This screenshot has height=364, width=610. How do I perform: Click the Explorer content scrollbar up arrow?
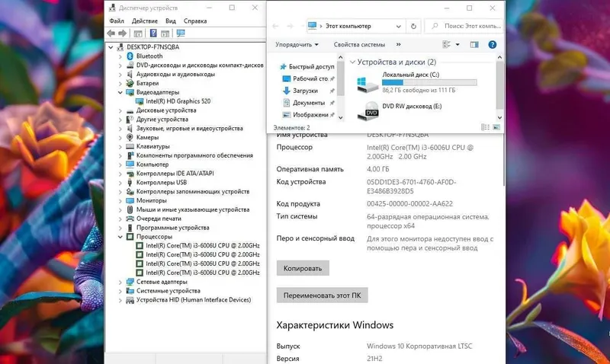tap(499, 58)
